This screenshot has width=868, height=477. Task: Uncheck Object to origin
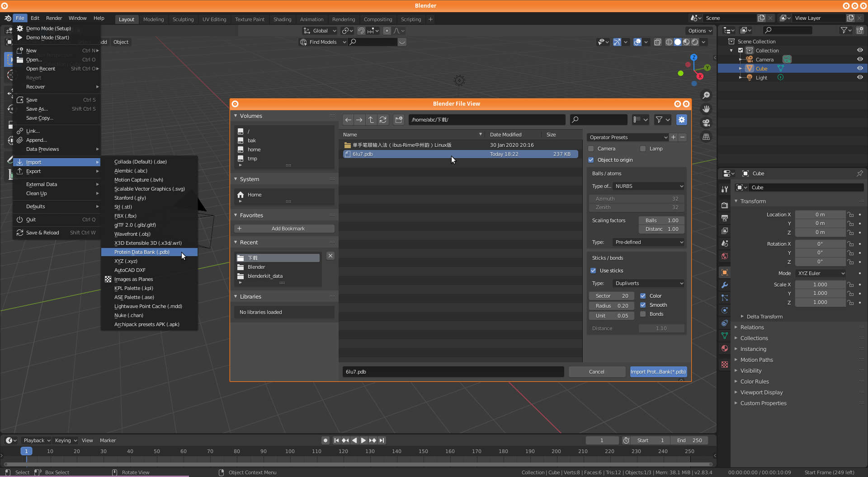(591, 160)
